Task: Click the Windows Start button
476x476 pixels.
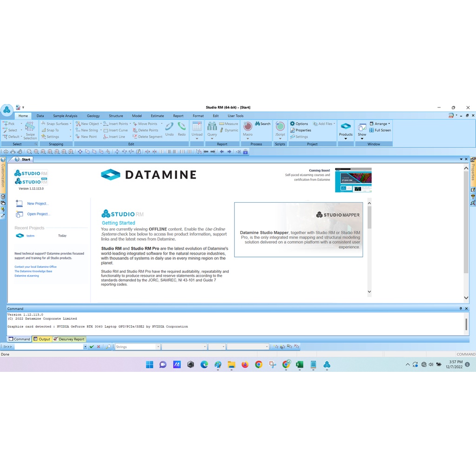Action: pos(149,364)
